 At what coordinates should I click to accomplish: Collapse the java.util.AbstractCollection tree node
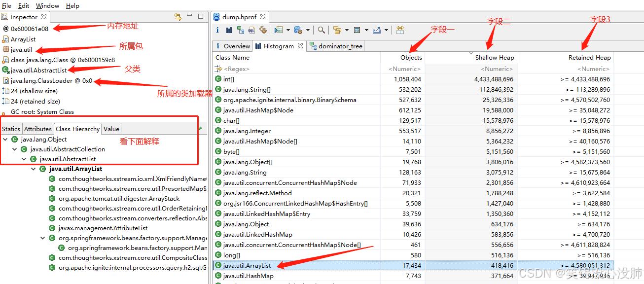[x=14, y=149]
